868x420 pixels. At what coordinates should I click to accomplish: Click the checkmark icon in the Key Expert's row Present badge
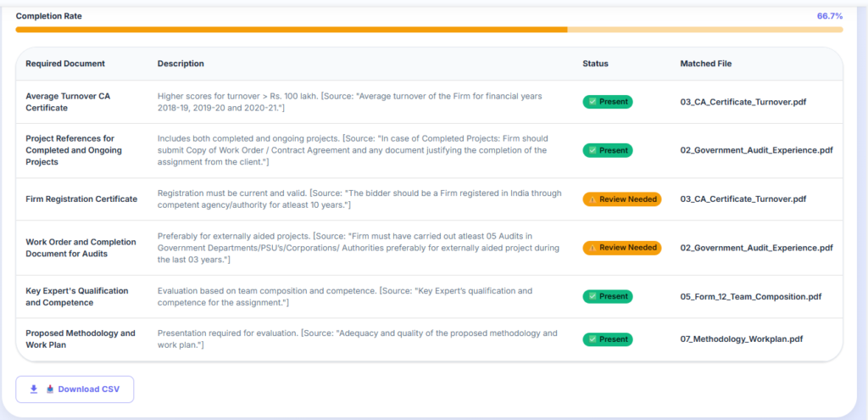point(593,297)
